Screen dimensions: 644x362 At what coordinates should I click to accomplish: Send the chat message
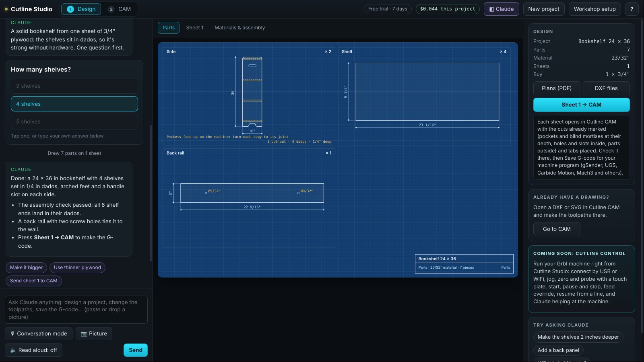pyautogui.click(x=136, y=350)
